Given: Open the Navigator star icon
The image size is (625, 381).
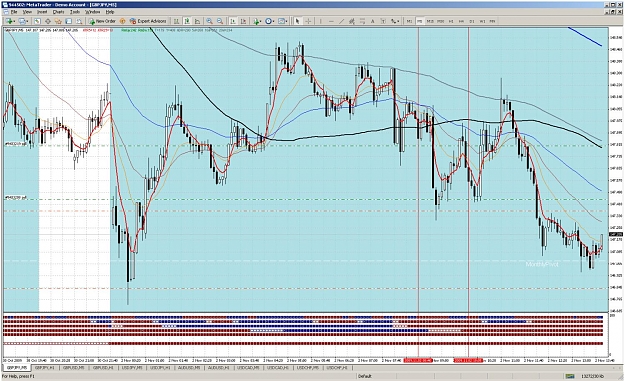Looking at the screenshot, I should point(58,21).
